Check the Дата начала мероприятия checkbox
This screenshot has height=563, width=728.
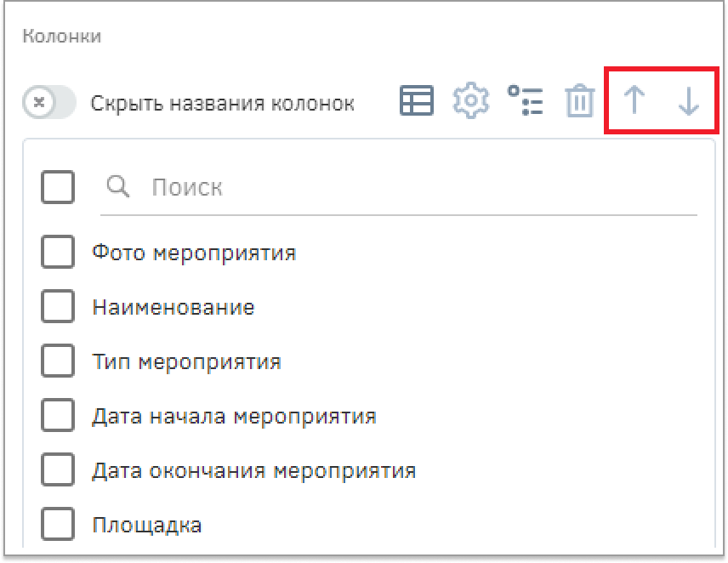pyautogui.click(x=58, y=415)
